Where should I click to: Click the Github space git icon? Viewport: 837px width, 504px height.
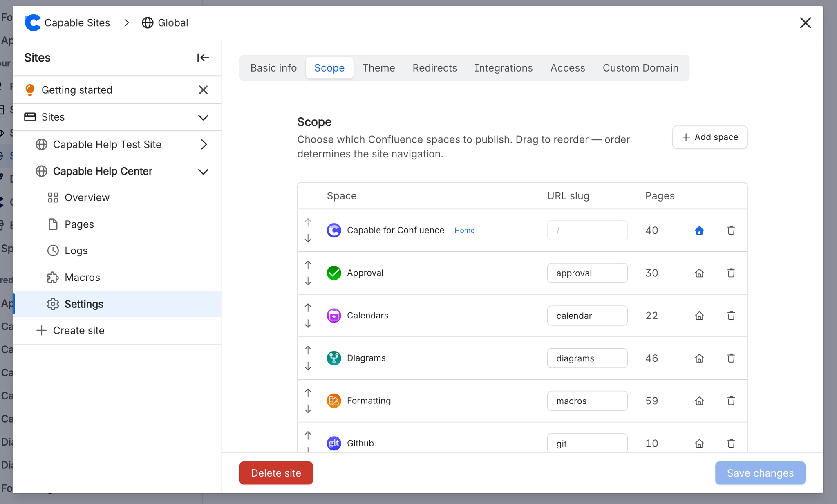(334, 443)
